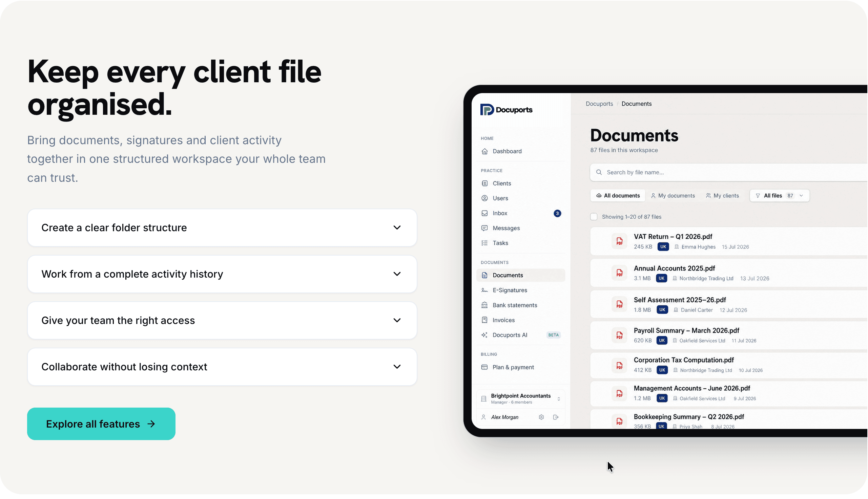Click UK badge on VAT Return row
This screenshot has width=868, height=499.
point(664,247)
